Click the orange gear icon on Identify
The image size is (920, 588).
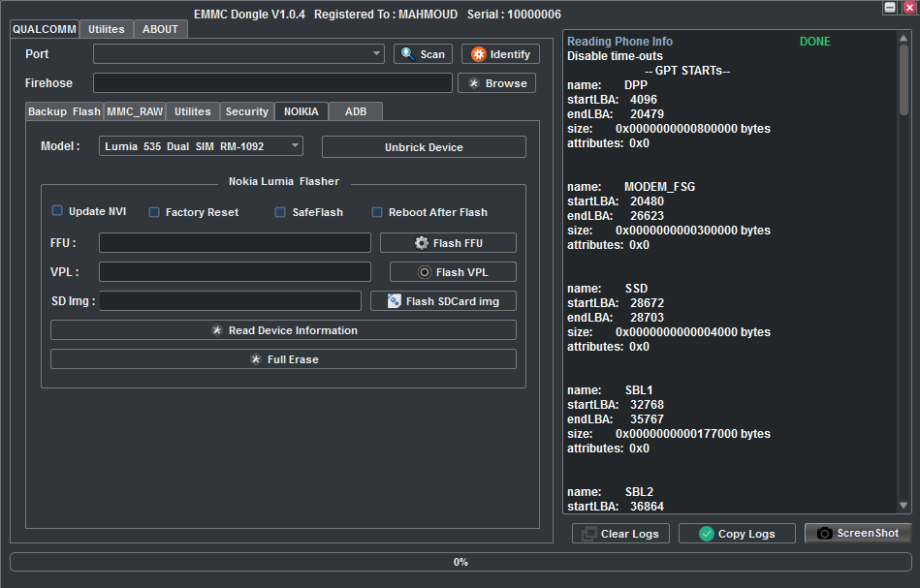click(479, 54)
